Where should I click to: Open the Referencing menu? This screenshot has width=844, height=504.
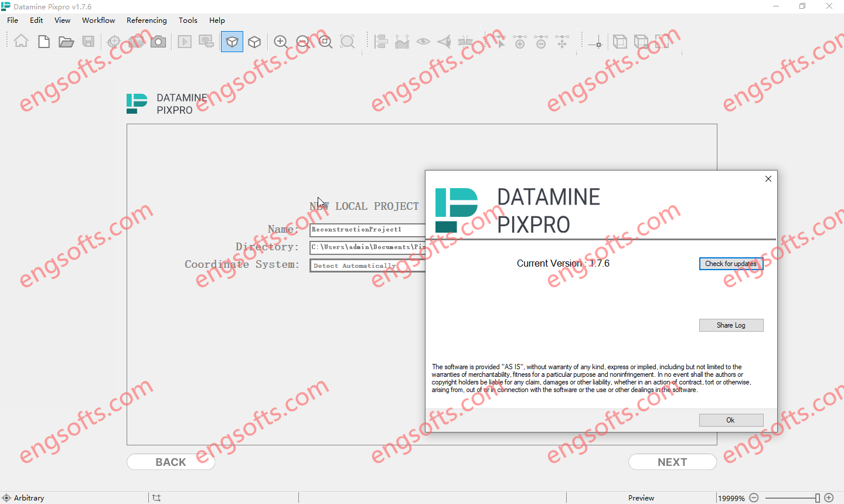[147, 20]
